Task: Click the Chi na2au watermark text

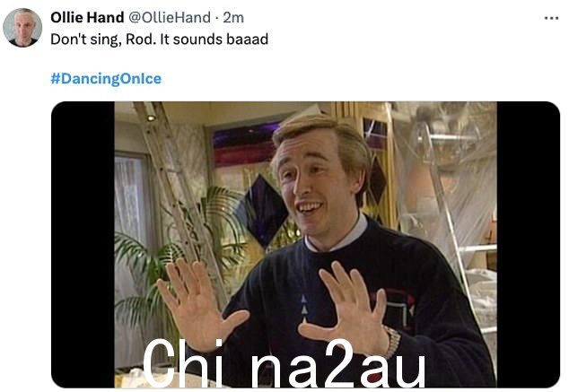Action: point(284,363)
